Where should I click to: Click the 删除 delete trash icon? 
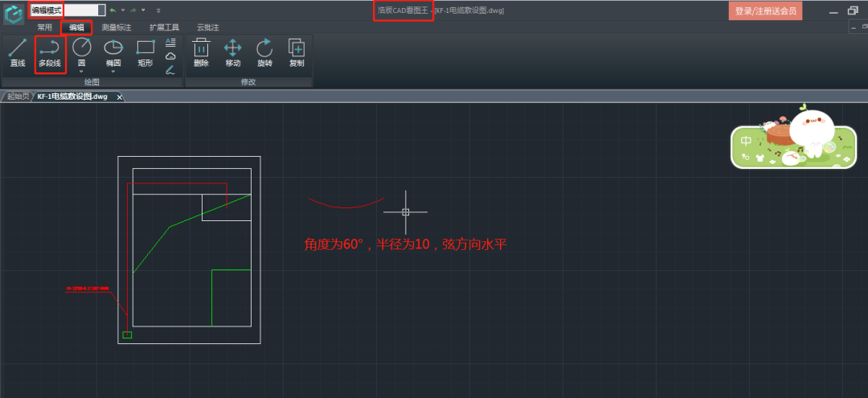(x=201, y=53)
